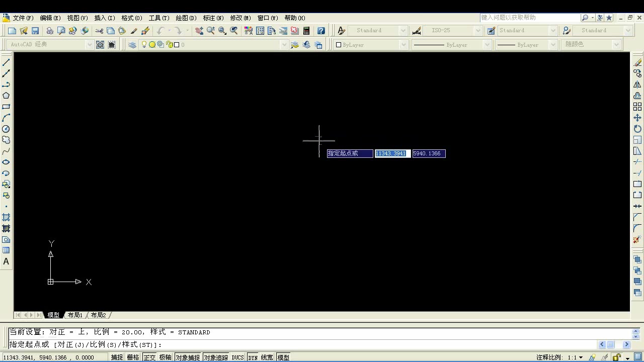Toggle 正交 (Ortho) mode in status bar
Viewport: 644px width, 362px height.
(149, 357)
